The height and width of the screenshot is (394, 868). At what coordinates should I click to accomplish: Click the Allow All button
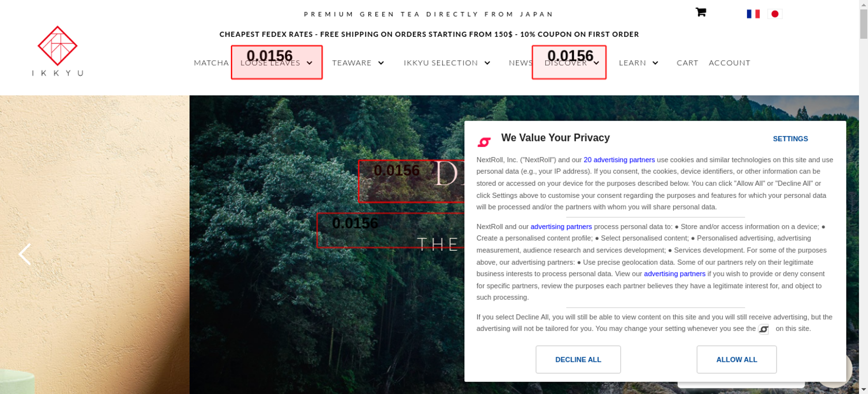coord(736,359)
